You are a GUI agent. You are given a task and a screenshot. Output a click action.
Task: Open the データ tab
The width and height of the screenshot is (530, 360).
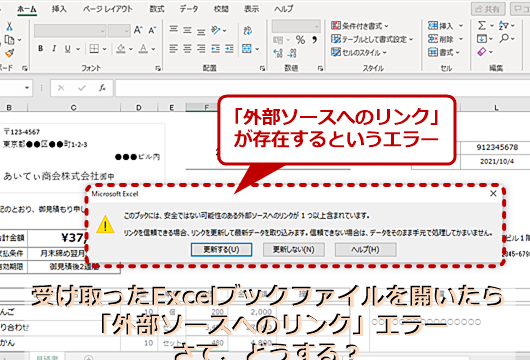(189, 9)
